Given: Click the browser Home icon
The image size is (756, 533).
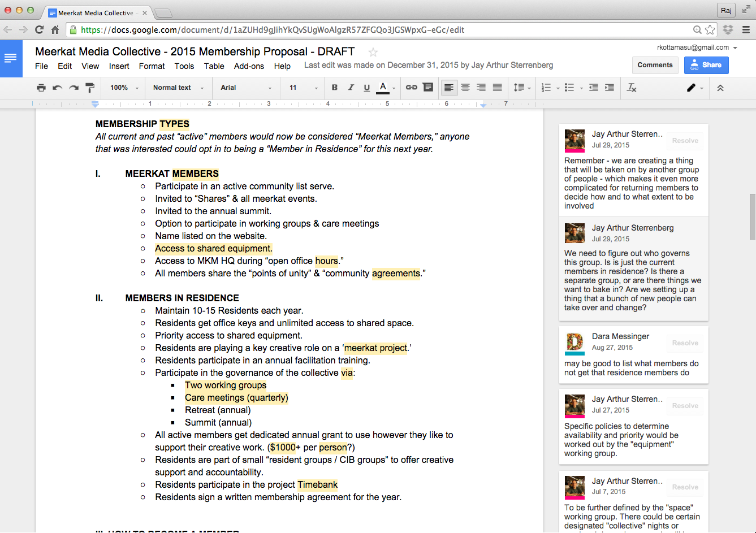Looking at the screenshot, I should click(55, 30).
